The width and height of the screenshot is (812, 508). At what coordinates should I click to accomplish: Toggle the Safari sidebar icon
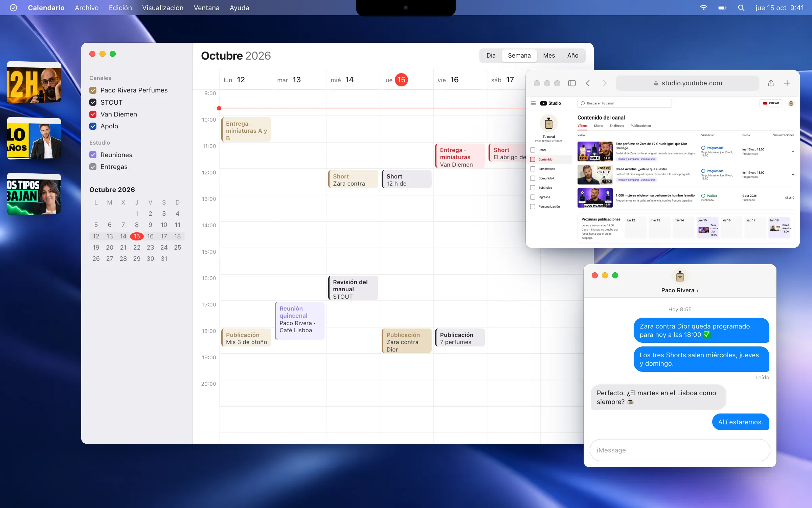(x=572, y=83)
